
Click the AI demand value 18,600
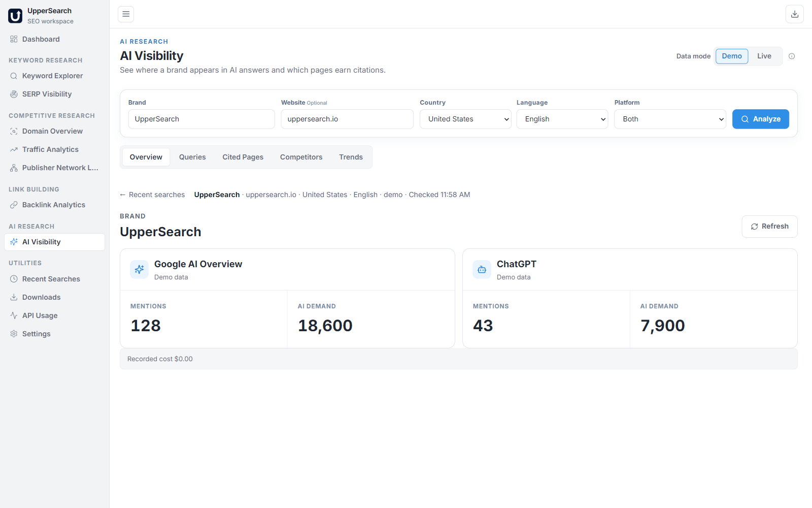[x=325, y=326]
